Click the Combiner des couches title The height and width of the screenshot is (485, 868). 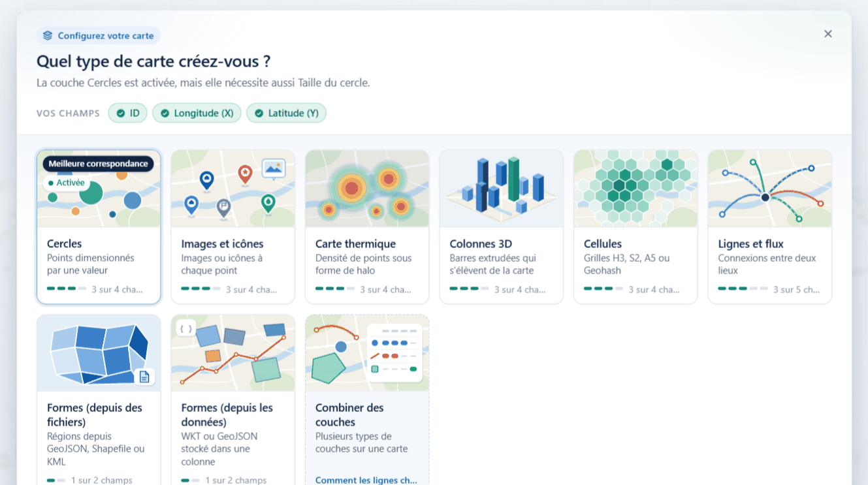point(349,415)
